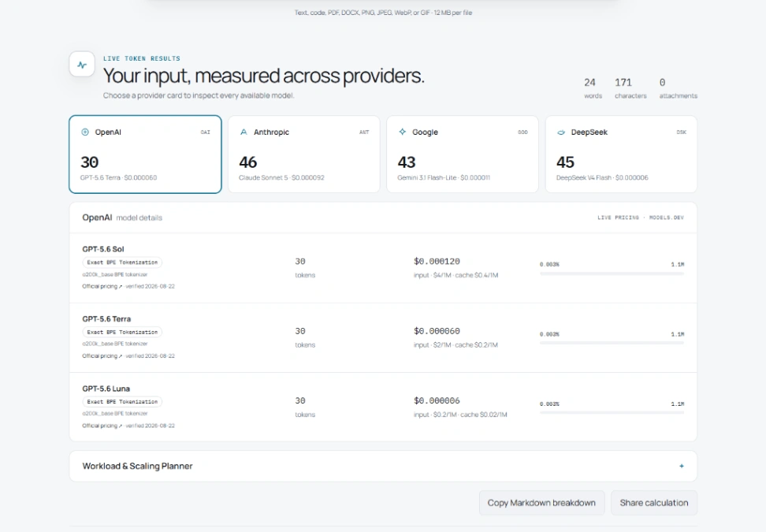Image resolution: width=766 pixels, height=532 pixels.
Task: Click the DeepSeek whale icon
Action: point(561,132)
